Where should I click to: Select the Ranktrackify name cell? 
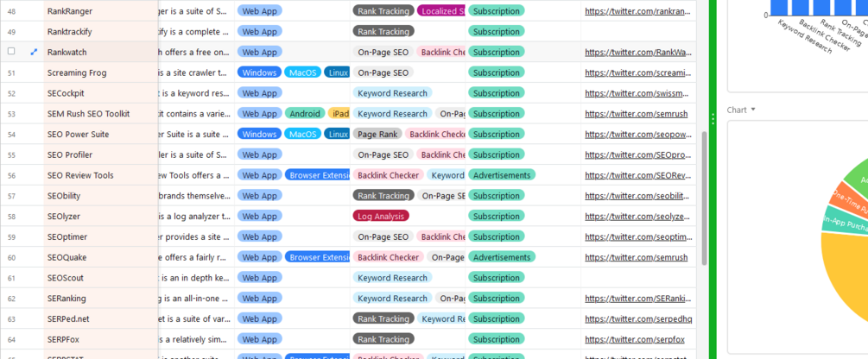(101, 32)
